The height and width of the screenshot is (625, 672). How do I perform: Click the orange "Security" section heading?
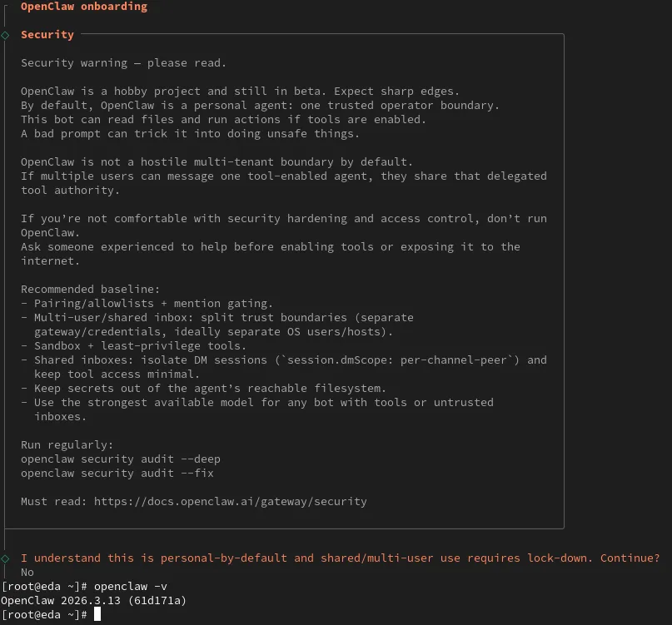point(47,35)
